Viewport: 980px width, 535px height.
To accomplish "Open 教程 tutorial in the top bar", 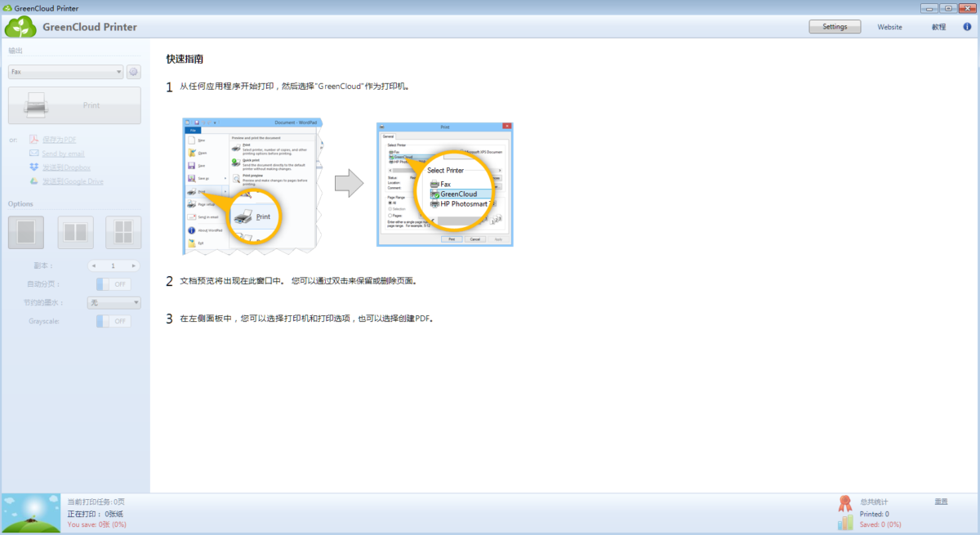I will (x=938, y=27).
